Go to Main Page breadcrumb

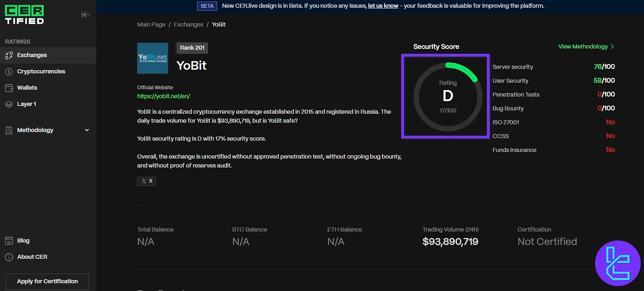pyautogui.click(x=151, y=24)
